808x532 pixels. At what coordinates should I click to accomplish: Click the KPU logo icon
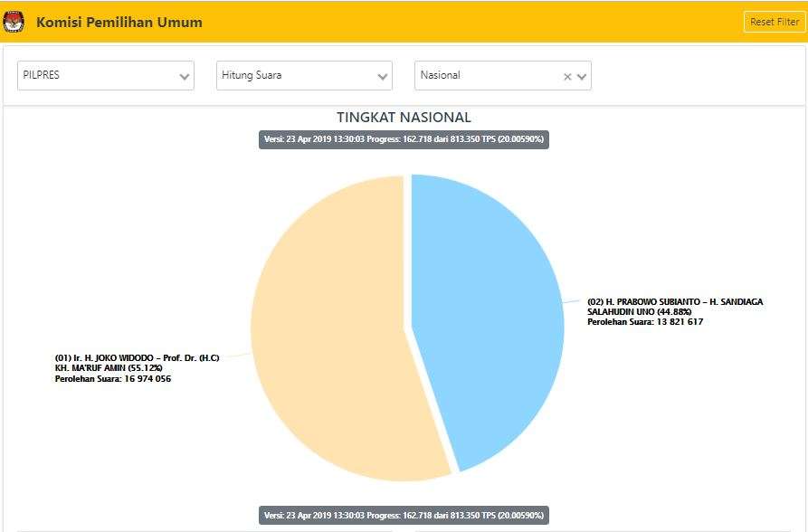14,22
